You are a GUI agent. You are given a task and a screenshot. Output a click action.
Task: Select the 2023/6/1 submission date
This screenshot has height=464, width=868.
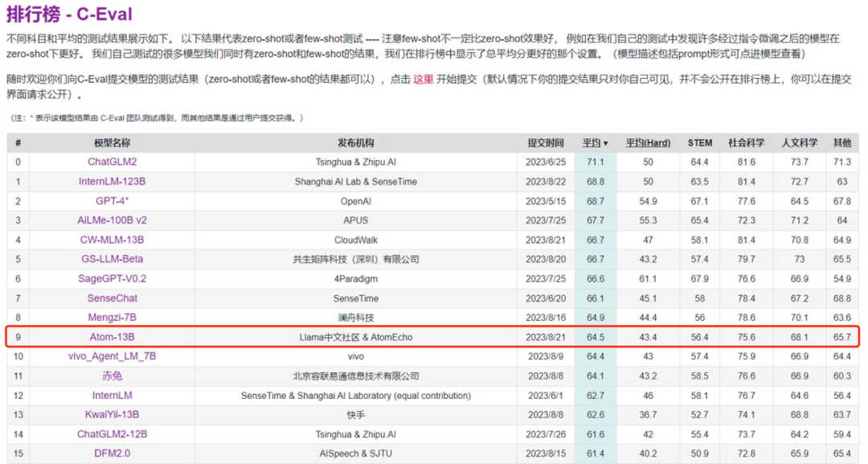click(545, 396)
